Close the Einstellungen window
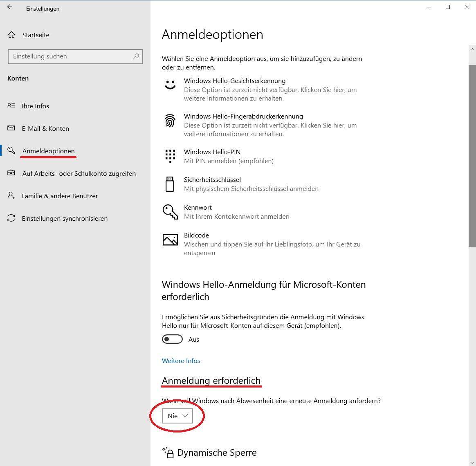Image resolution: width=476 pixels, height=466 pixels. point(466,7)
